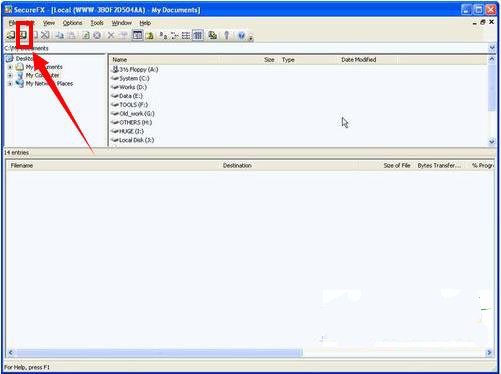This screenshot has width=501, height=374.
Task: Select the HUGE (I:) drive
Action: (x=127, y=131)
